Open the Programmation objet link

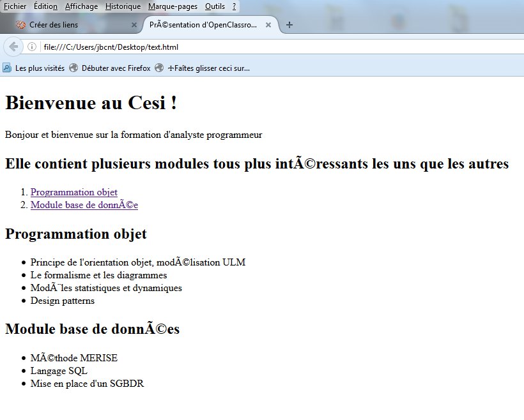(73, 192)
